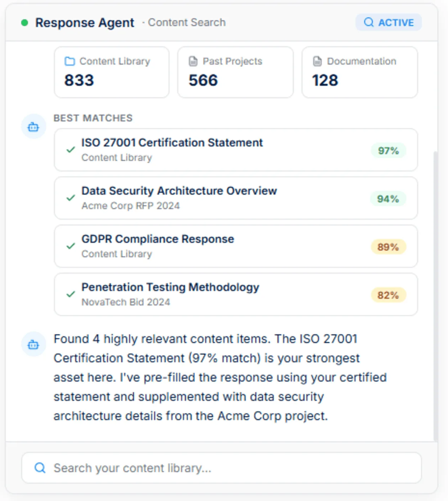448x501 pixels.
Task: Click the checkmark on the GDPR Compliance Response row
Action: coord(71,246)
